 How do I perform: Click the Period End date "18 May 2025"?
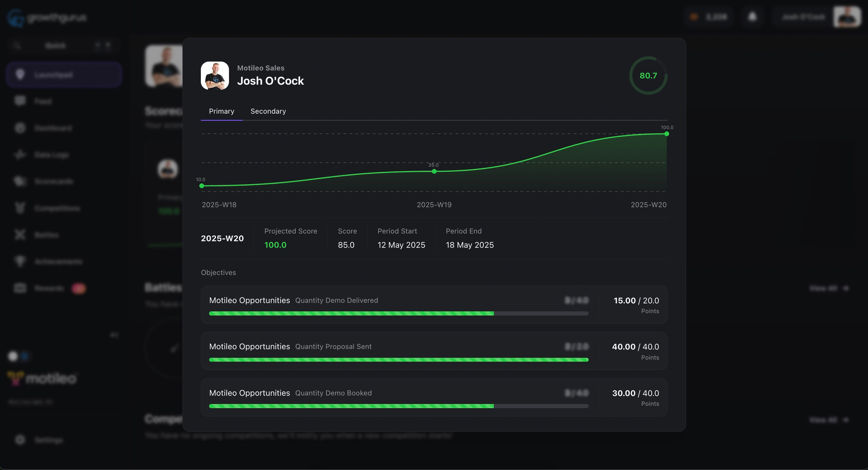coord(470,245)
